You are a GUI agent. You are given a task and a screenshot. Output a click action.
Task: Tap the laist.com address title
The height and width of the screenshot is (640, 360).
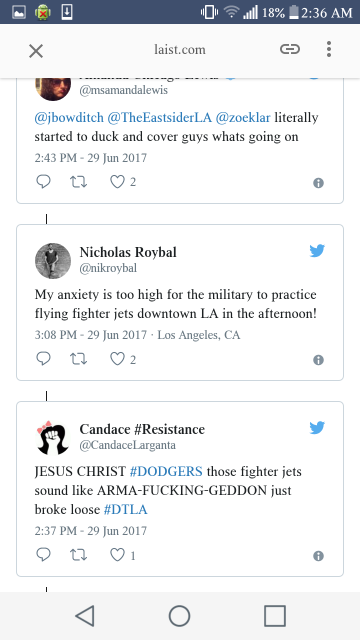[x=180, y=50]
